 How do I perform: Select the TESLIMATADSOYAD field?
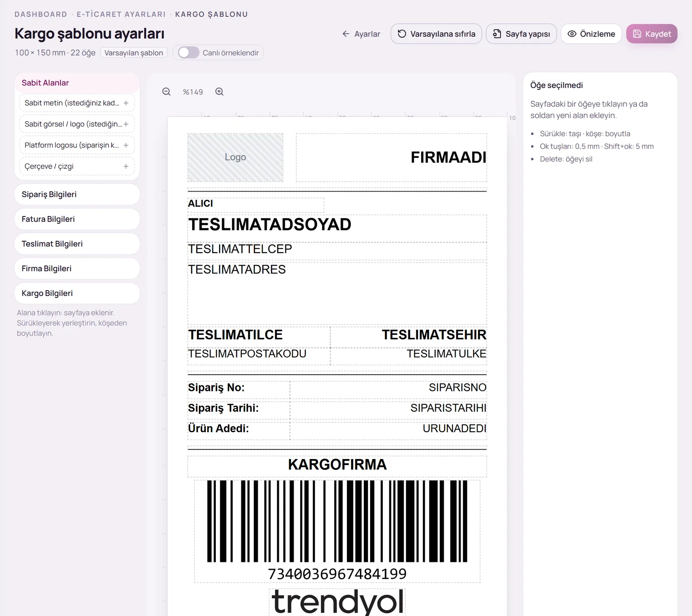[x=337, y=228]
